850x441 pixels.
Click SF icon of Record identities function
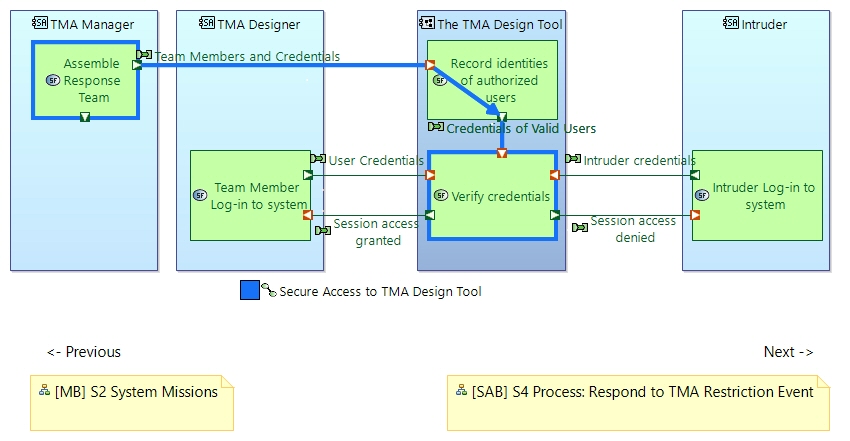(440, 80)
